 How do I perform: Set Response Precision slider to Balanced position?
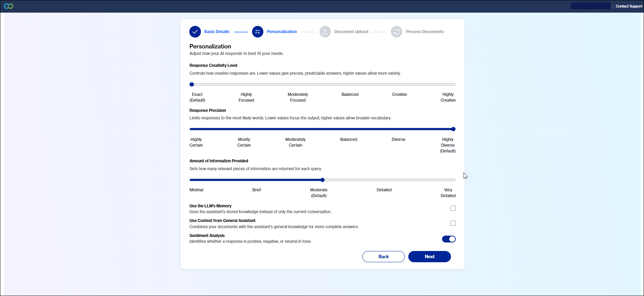(349, 129)
